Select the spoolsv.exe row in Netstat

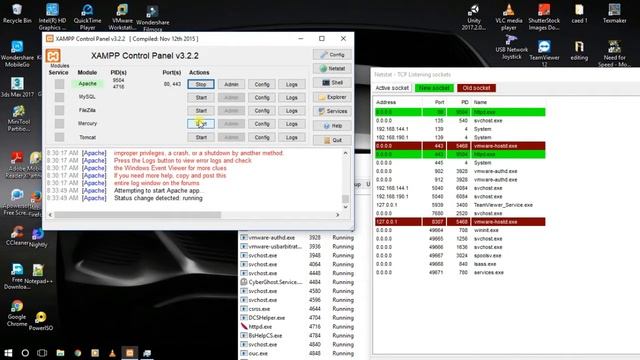click(x=460, y=256)
